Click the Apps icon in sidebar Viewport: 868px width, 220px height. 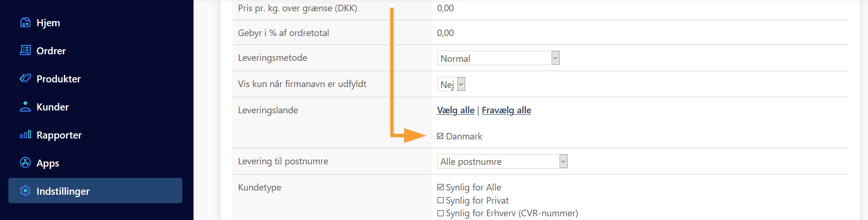click(25, 163)
